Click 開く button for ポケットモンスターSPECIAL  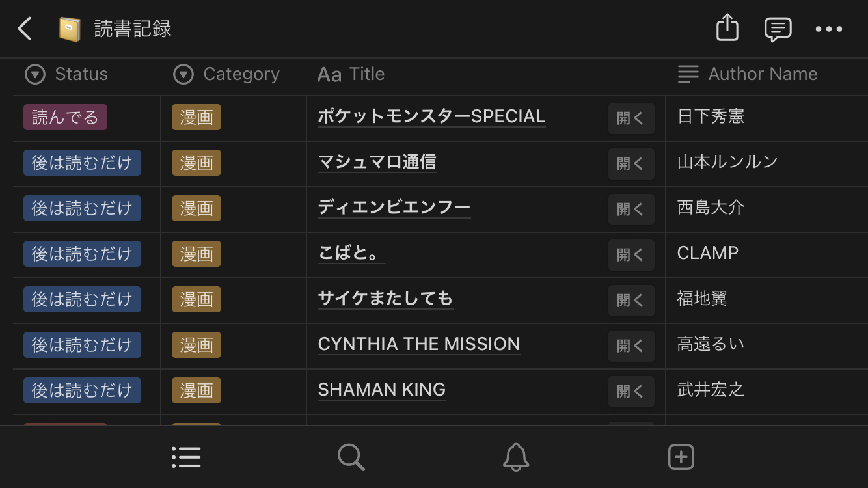pyautogui.click(x=631, y=118)
